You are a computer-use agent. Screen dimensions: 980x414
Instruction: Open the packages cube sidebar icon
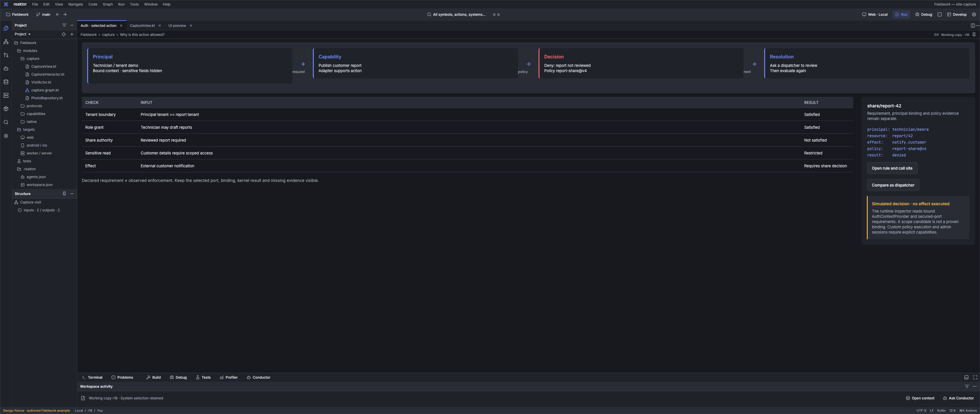click(6, 109)
